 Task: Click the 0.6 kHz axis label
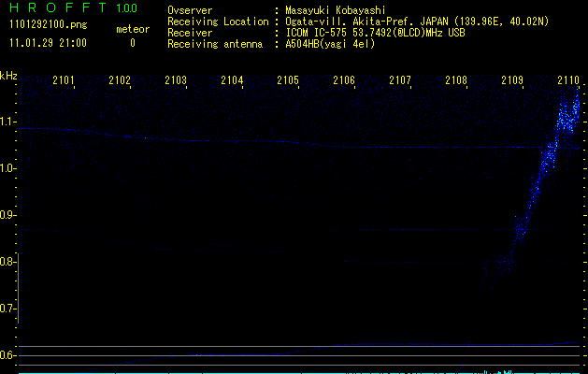point(7,355)
